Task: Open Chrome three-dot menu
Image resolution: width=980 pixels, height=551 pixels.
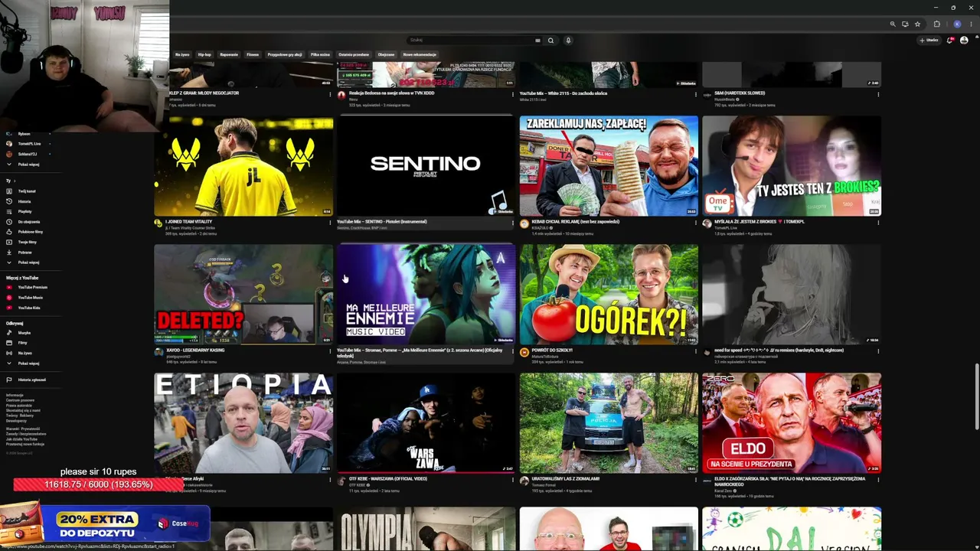Action: click(971, 24)
